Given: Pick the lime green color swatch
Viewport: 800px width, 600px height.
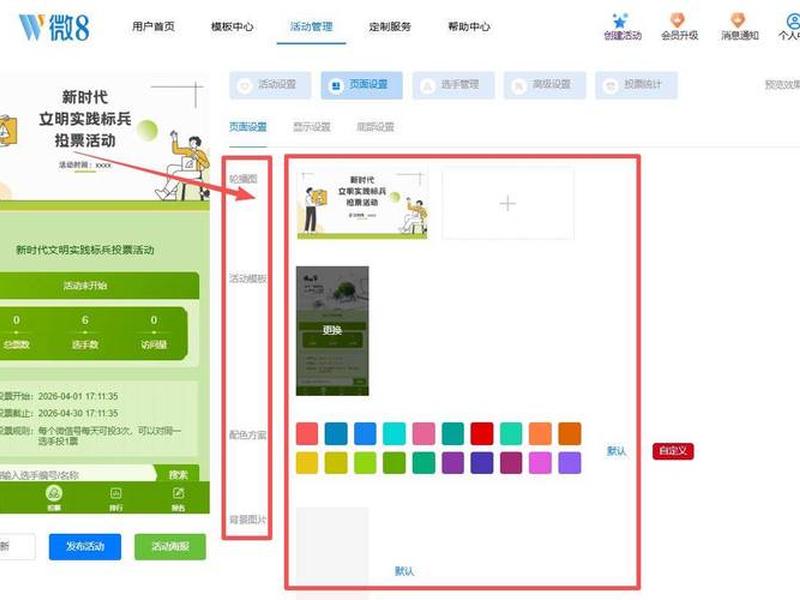Looking at the screenshot, I should pos(365,463).
